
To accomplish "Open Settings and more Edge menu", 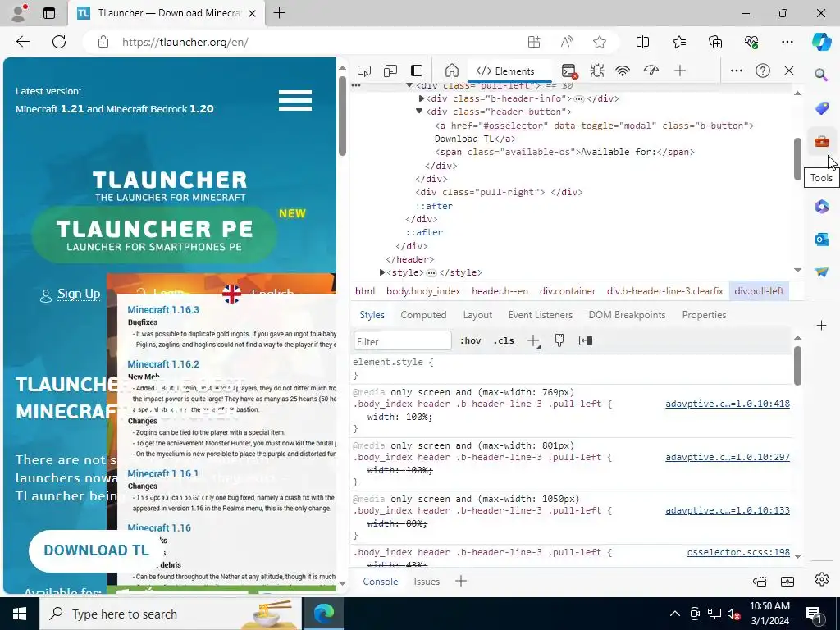I will click(x=787, y=42).
